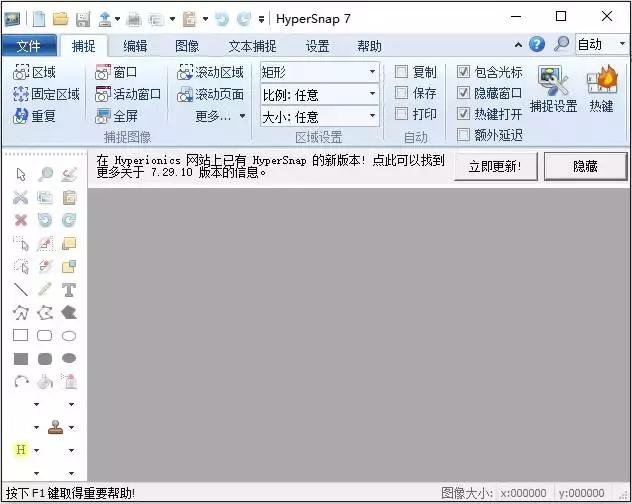Expand the 更多... capture options
The image size is (632, 504).
(220, 116)
